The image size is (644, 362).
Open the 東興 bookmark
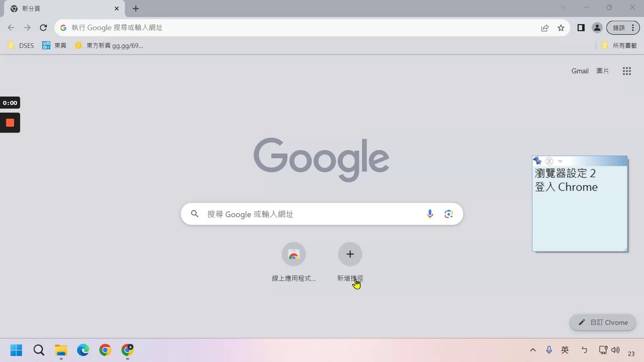(54, 45)
